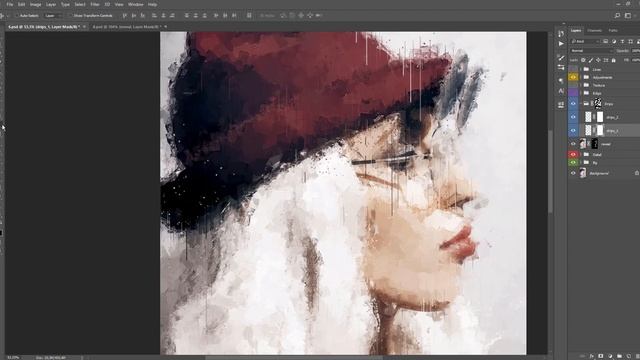Screen dimensions: 640x360
Task: Expand the purple Edge group folder
Action: tap(581, 93)
